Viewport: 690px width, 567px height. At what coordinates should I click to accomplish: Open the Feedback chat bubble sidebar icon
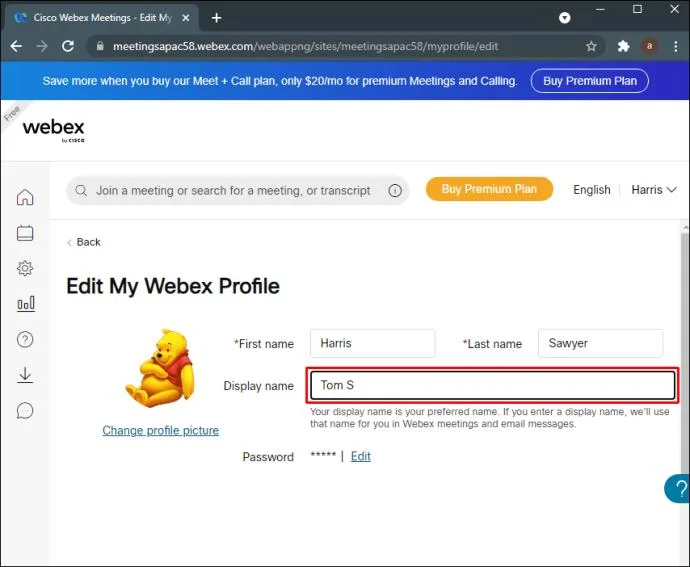[x=25, y=410]
